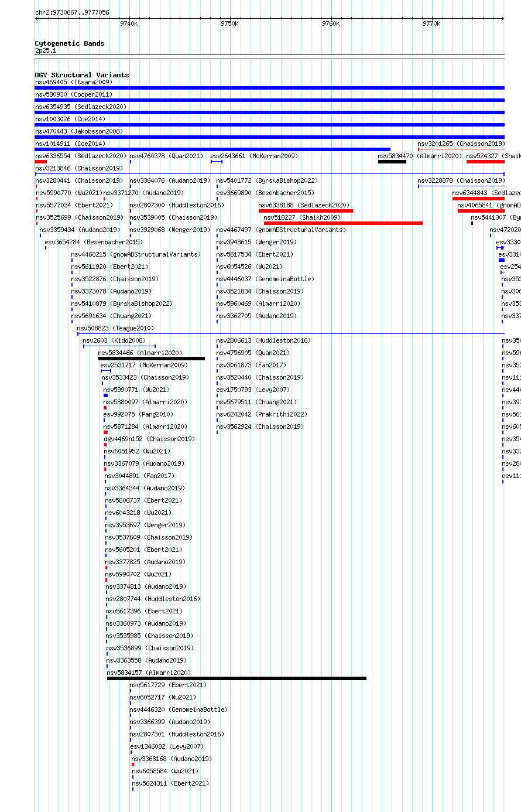The width and height of the screenshot is (521, 812).
Task: Click the nsv1003026 (Coe2014) label
Action: click(70, 119)
